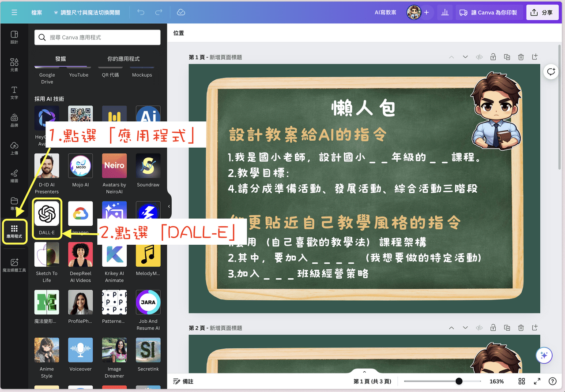Open the 檔案 (File) menu

(x=37, y=12)
